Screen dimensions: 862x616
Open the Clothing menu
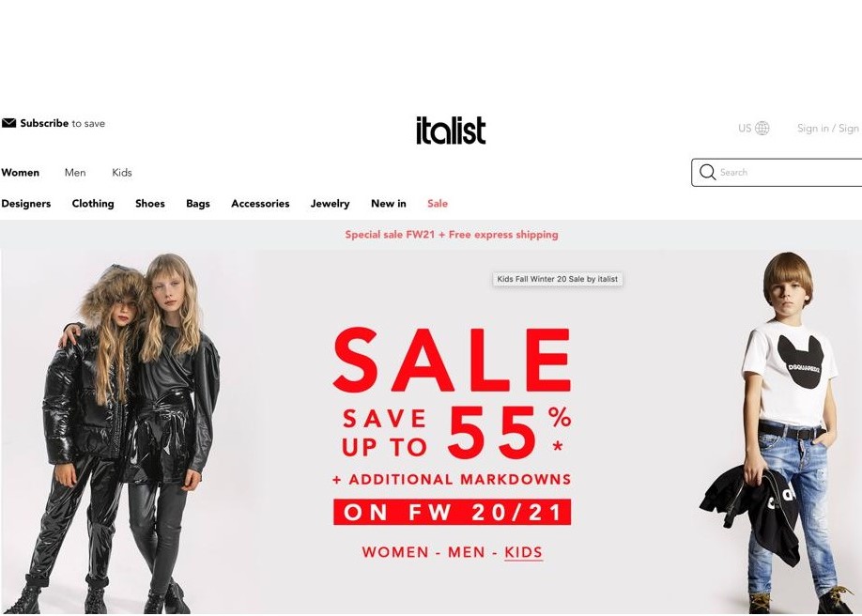click(93, 204)
